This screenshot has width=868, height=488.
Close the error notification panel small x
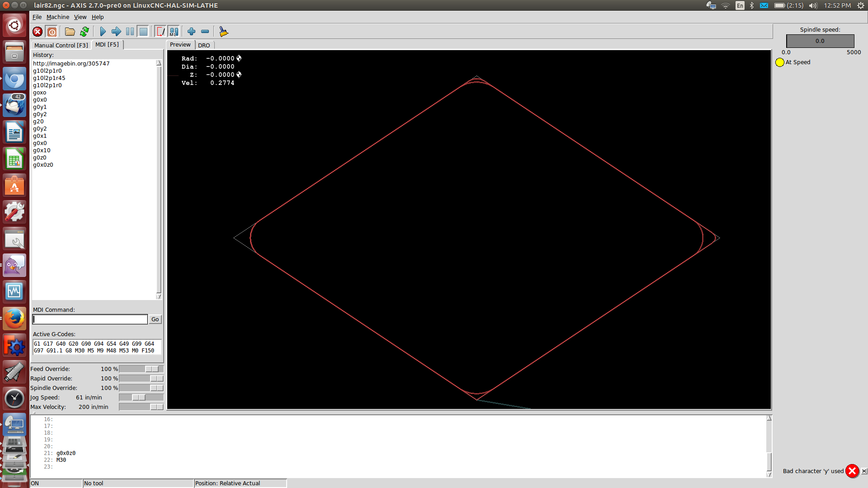(864, 471)
